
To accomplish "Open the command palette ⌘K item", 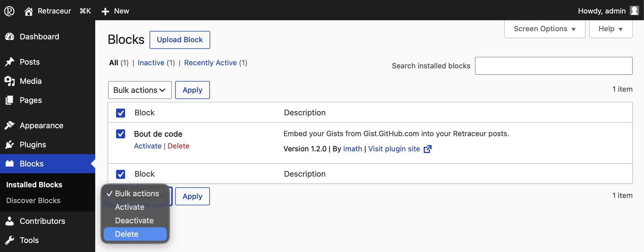I will (85, 11).
